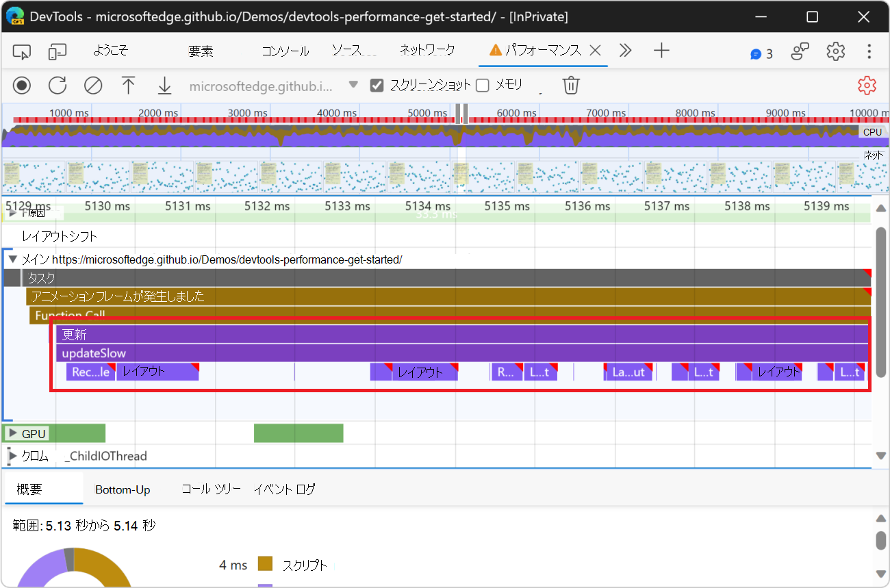Toggle device emulation icon
The width and height of the screenshot is (890, 588).
pyautogui.click(x=58, y=51)
